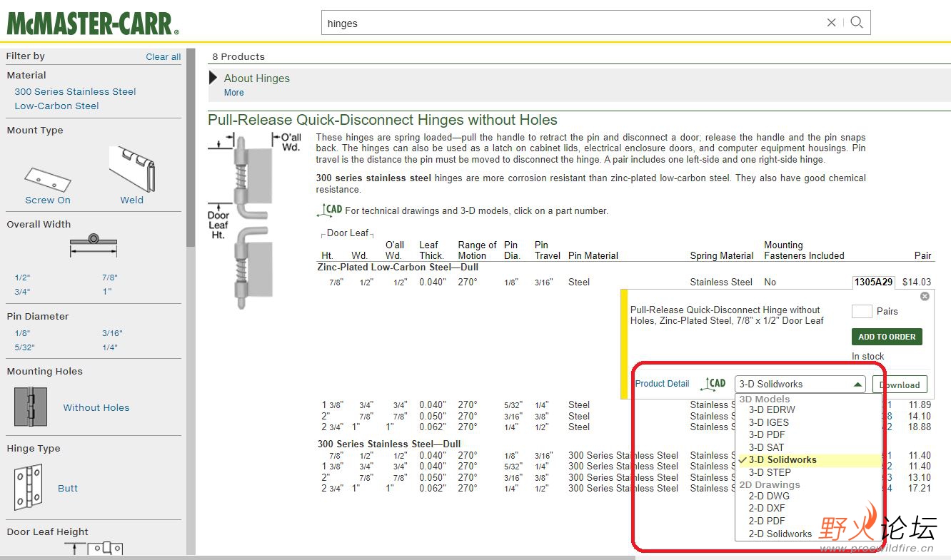Filter pin diameter by 1/8"

coord(23,333)
